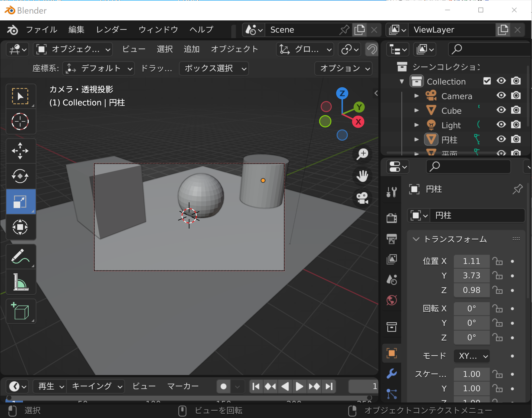Open the viewport 追加 menu
532x418 pixels.
191,49
